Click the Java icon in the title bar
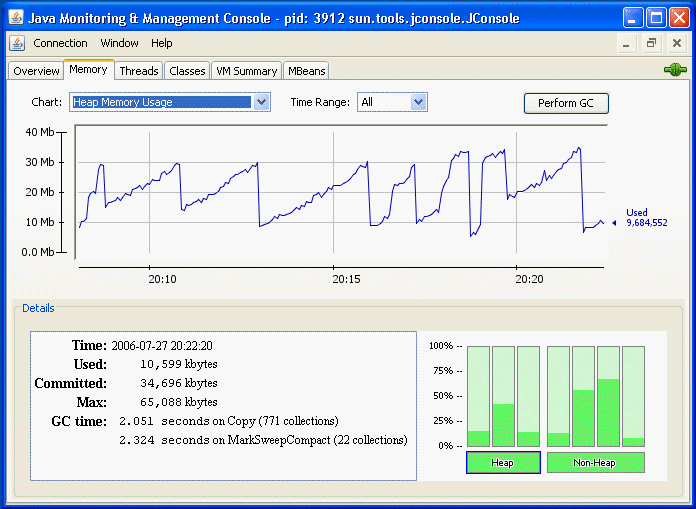The height and width of the screenshot is (509, 696). click(x=17, y=18)
